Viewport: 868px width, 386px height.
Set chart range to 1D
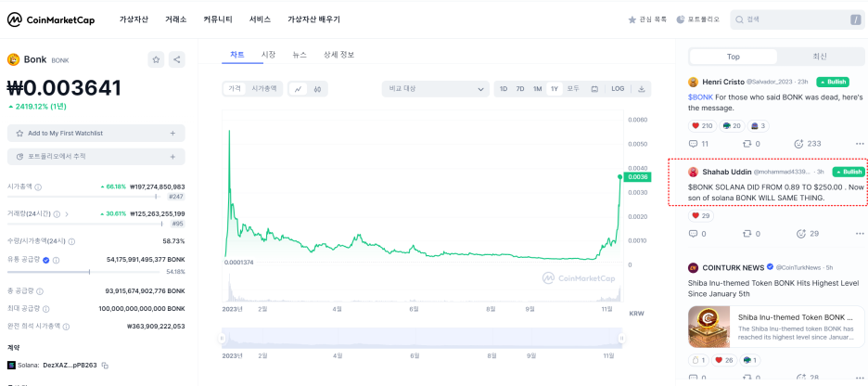[504, 88]
